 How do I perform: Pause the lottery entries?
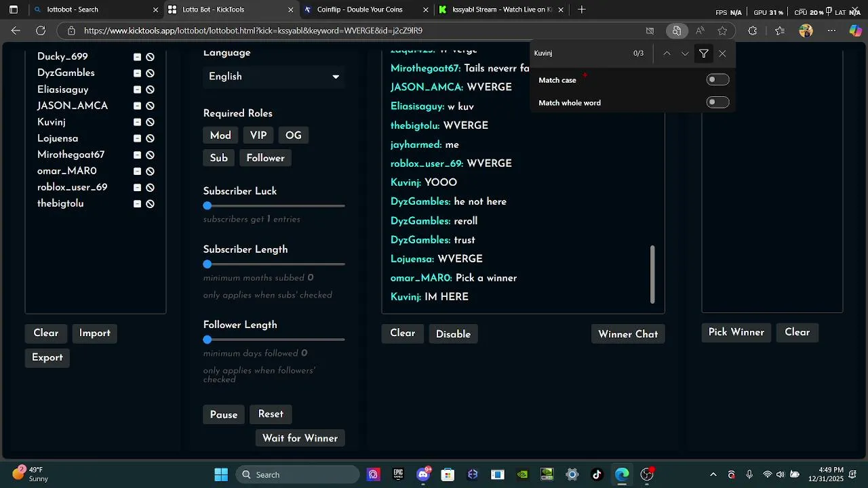(224, 415)
